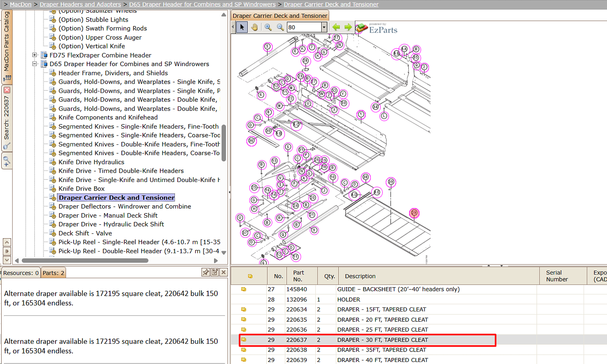
Task: Collapse the D65 Draper Header node
Action: (35, 64)
